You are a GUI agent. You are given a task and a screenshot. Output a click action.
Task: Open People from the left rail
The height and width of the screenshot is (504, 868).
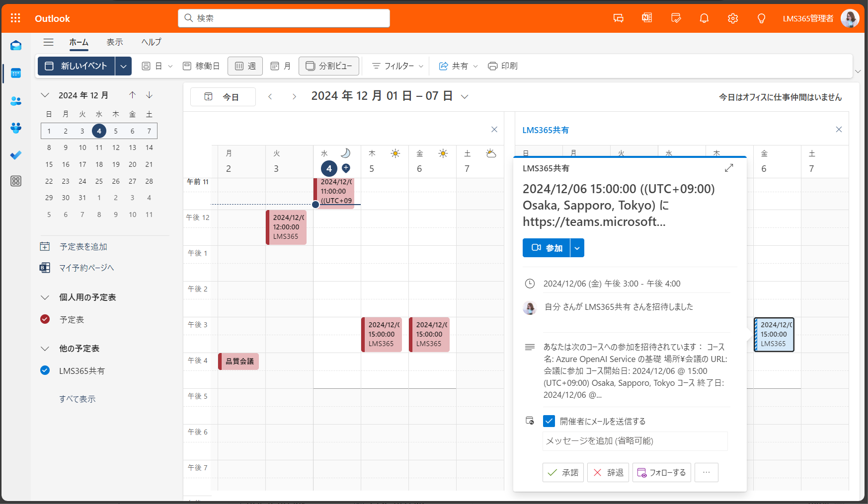point(16,101)
